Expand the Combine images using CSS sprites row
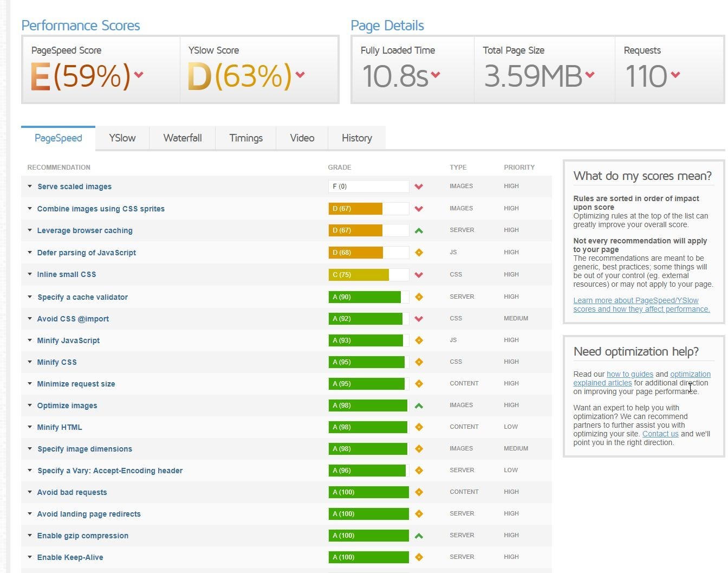The image size is (728, 573). [x=100, y=209]
